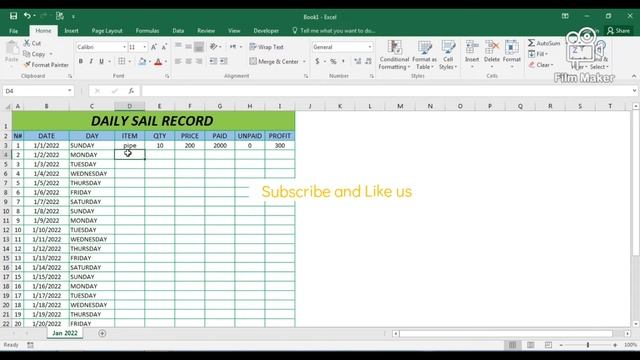This screenshot has width=640, height=360.
Task: Switch to Page Layout view icon
Action: 530,345
